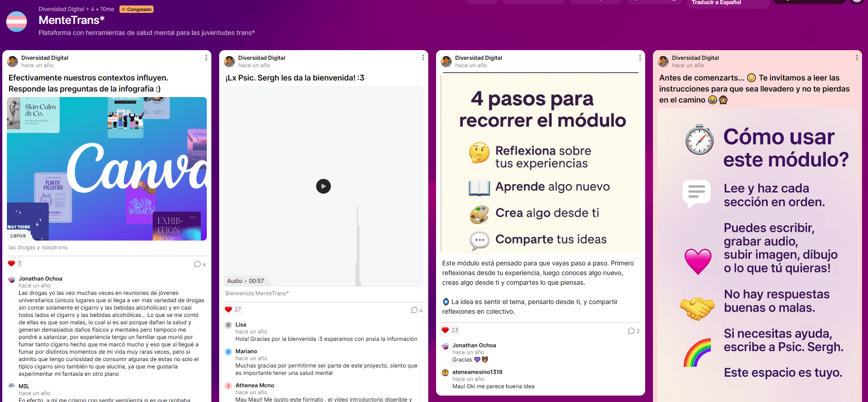Open options menu on Canva post
This screenshot has height=402, width=868.
[206, 57]
